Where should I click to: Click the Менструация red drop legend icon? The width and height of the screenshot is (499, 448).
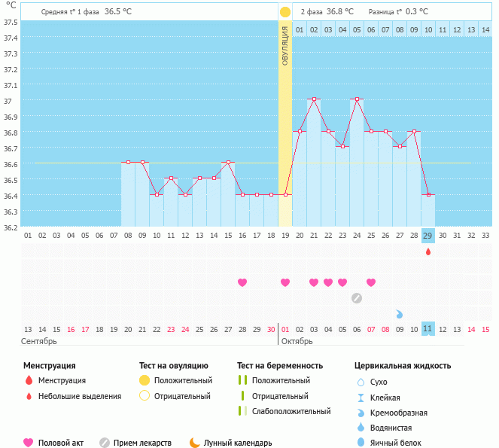29,381
